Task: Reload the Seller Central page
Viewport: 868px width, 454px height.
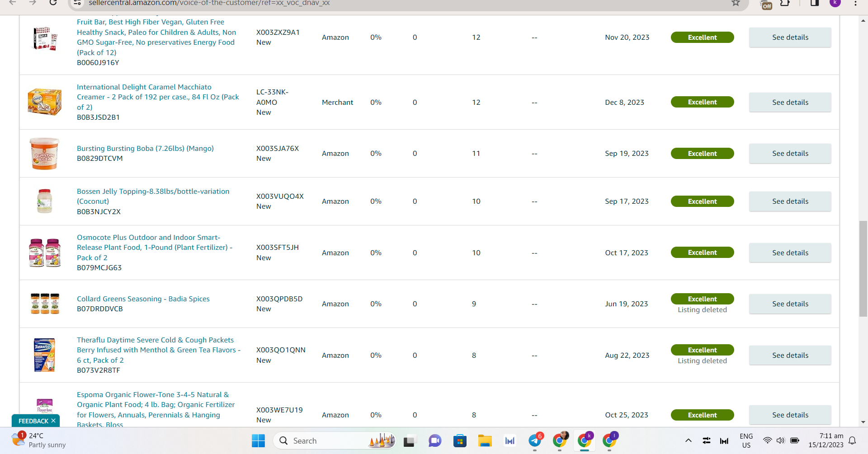Action: [x=53, y=3]
